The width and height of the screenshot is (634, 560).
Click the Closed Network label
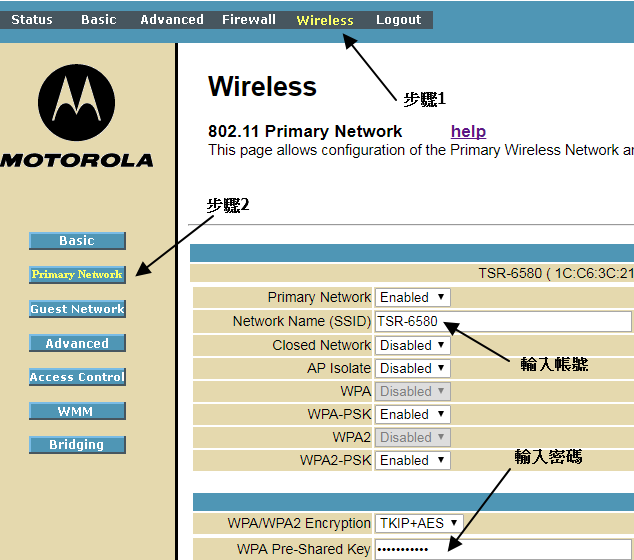321,345
